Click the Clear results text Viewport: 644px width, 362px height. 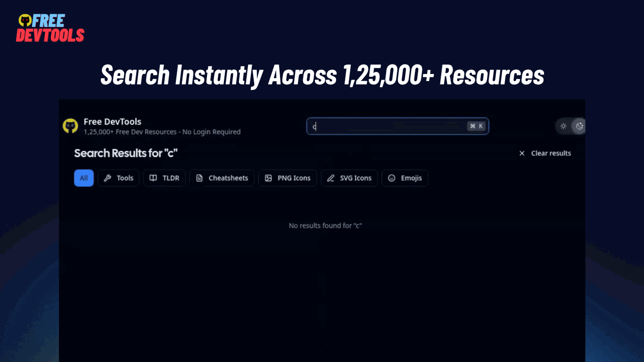click(x=551, y=153)
